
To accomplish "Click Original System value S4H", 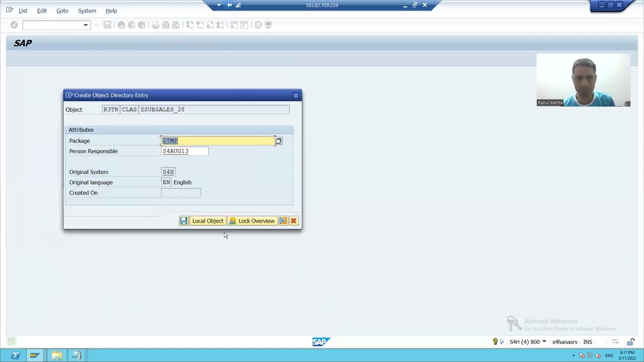I will pyautogui.click(x=168, y=172).
